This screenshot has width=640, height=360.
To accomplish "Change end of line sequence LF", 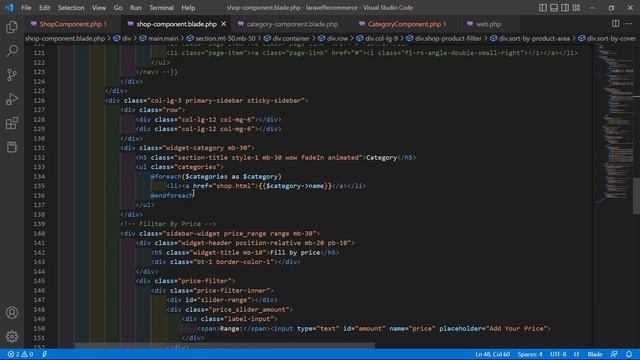I will point(576,354).
